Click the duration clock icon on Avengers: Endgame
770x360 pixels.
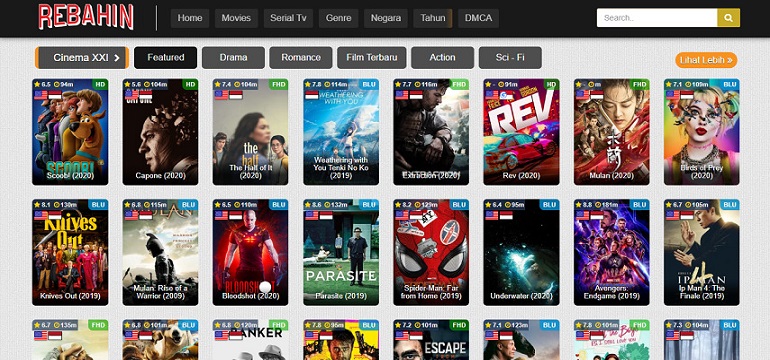click(x=597, y=204)
